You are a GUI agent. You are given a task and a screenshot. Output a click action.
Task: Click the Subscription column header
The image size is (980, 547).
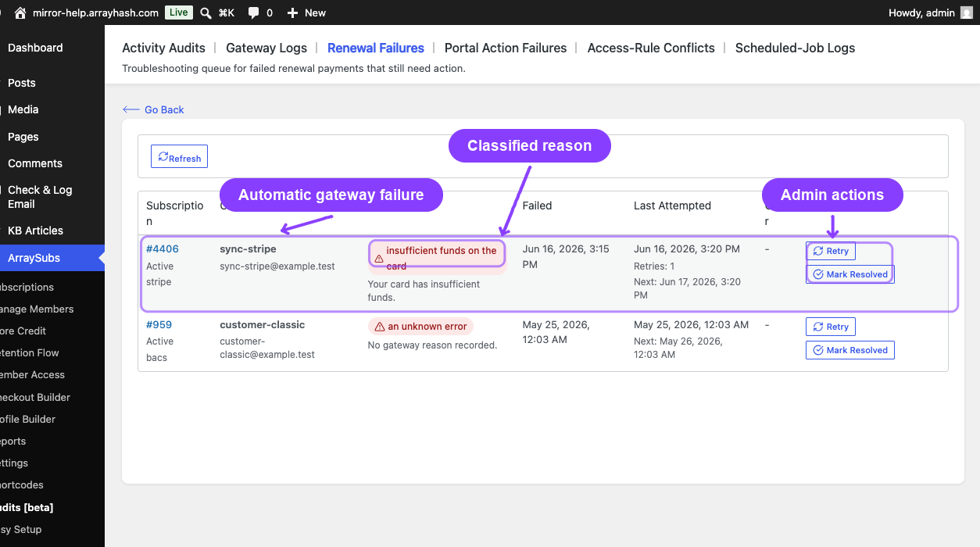175,213
